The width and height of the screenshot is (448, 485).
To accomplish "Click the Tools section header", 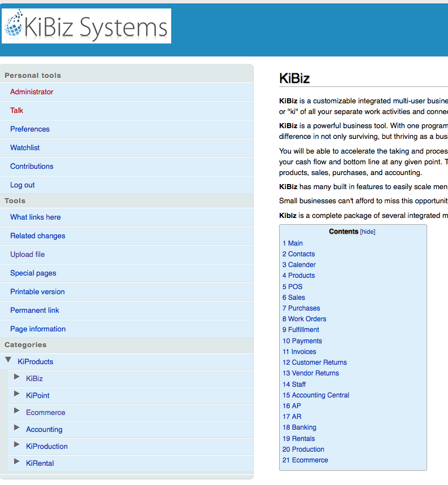I will pyautogui.click(x=15, y=201).
